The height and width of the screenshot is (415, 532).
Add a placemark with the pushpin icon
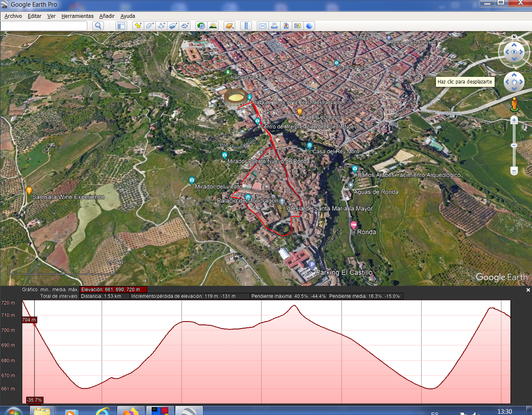click(138, 26)
